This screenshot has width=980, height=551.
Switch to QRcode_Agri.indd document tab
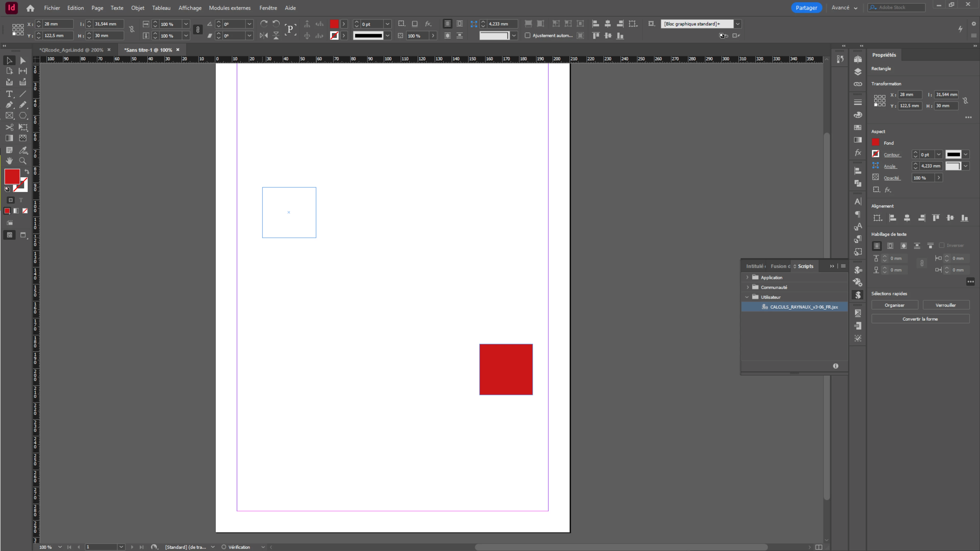point(71,50)
